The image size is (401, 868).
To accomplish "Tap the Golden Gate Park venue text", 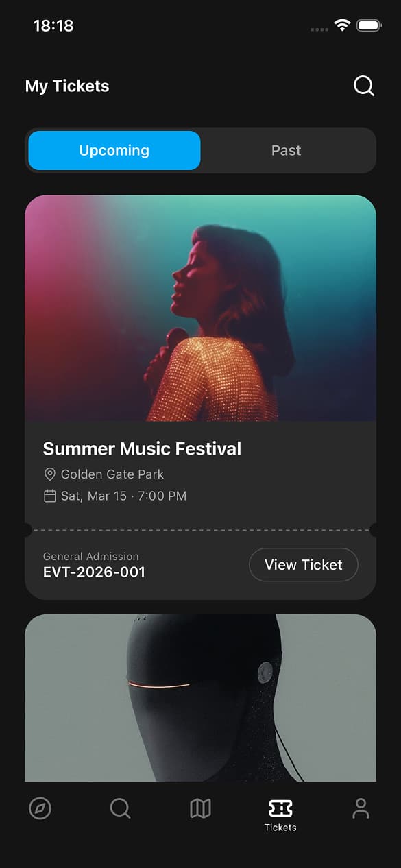I will click(x=112, y=474).
